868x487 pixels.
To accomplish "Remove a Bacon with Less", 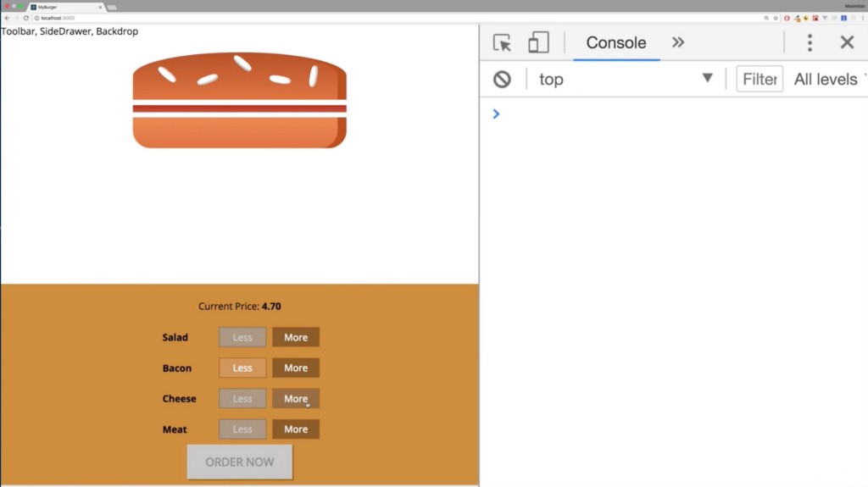I will (242, 368).
